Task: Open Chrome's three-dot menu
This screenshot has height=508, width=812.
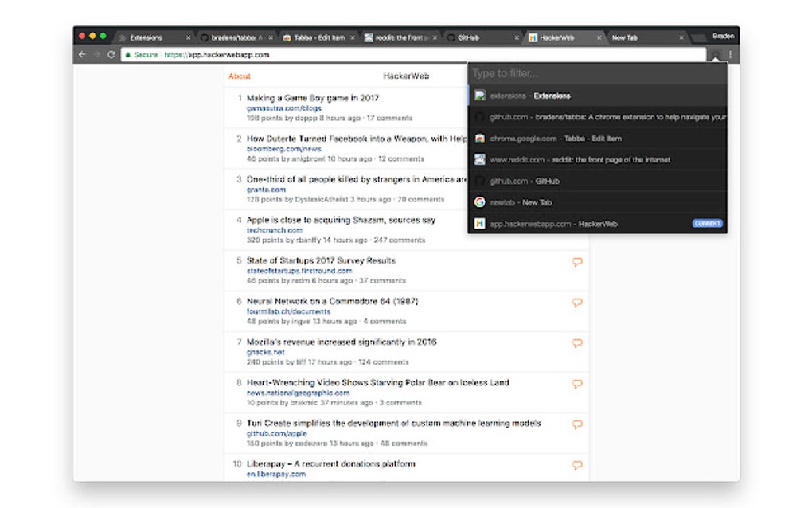Action: (729, 56)
